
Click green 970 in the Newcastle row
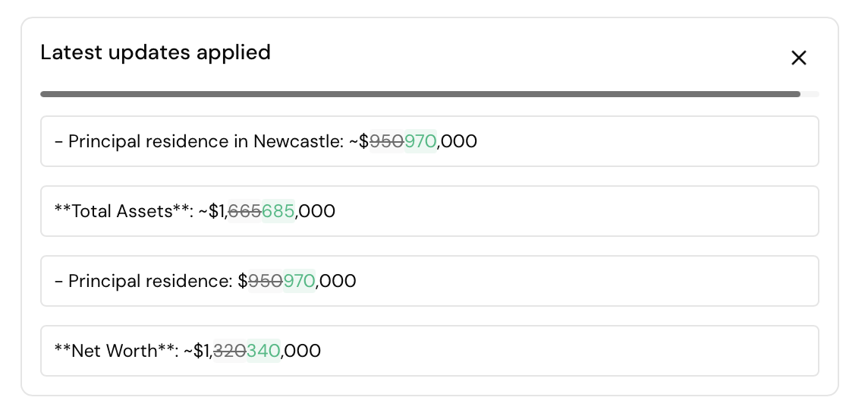[420, 141]
